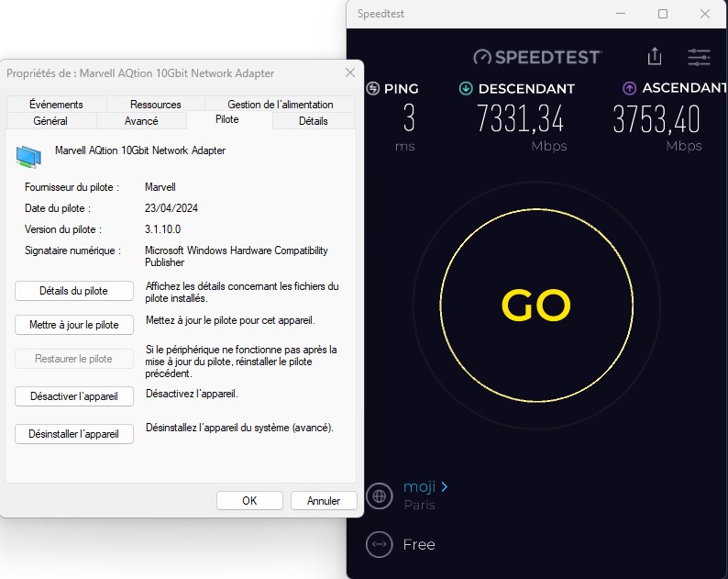Click Mettre à jour le pilote

pos(74,325)
